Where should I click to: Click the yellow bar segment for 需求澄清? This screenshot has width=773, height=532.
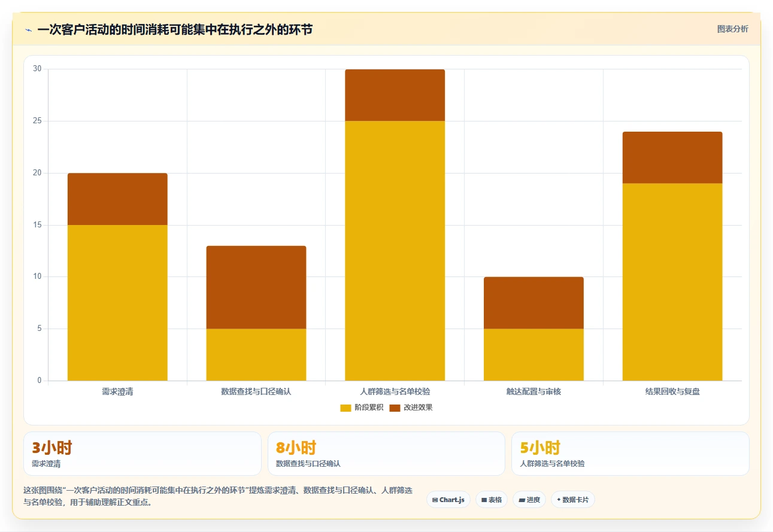117,303
